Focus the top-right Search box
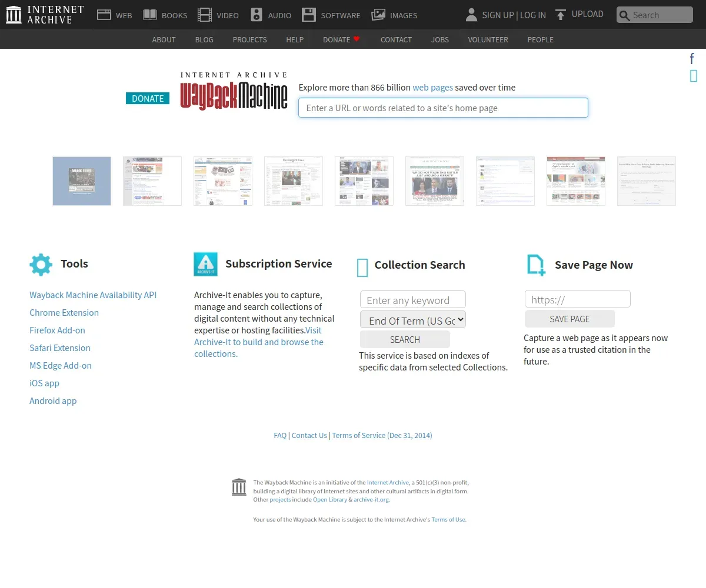 [x=655, y=15]
